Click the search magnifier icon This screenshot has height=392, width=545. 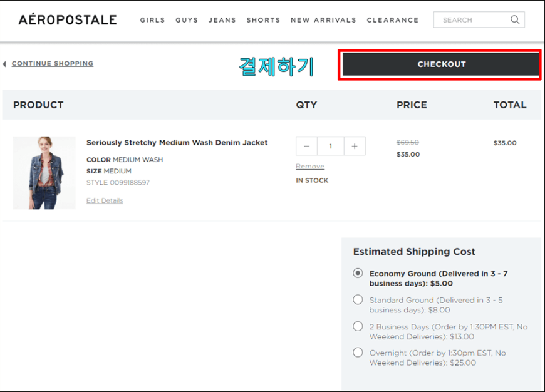pos(515,20)
